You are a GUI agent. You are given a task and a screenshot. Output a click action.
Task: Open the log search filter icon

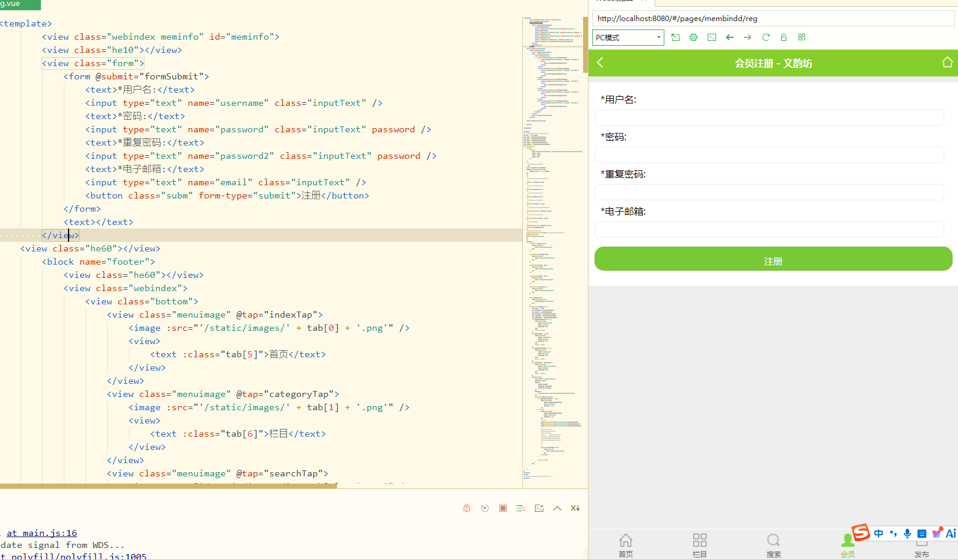click(521, 508)
